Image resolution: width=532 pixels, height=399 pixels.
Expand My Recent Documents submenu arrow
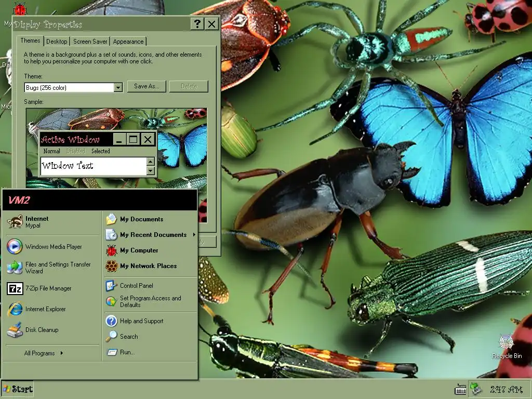194,235
